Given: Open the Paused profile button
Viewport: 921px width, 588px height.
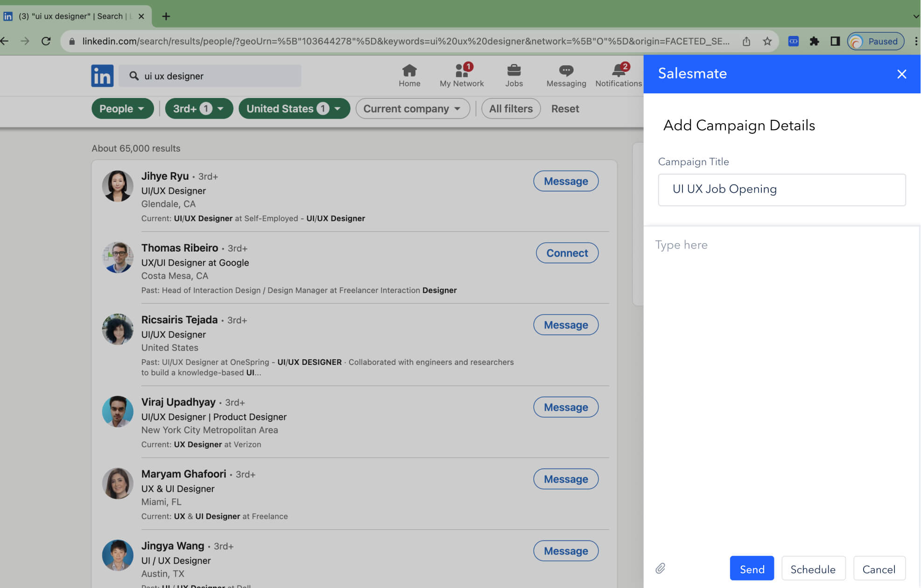Looking at the screenshot, I should click(875, 41).
